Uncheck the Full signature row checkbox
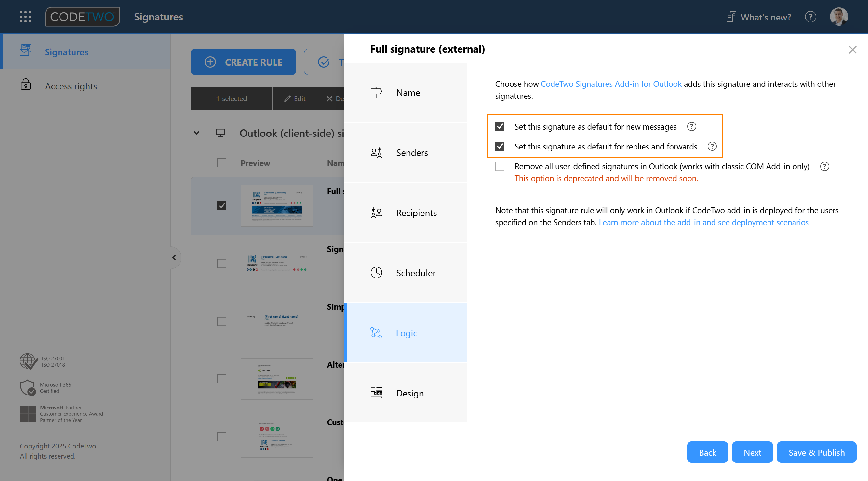The width and height of the screenshot is (868, 481). coord(222,205)
